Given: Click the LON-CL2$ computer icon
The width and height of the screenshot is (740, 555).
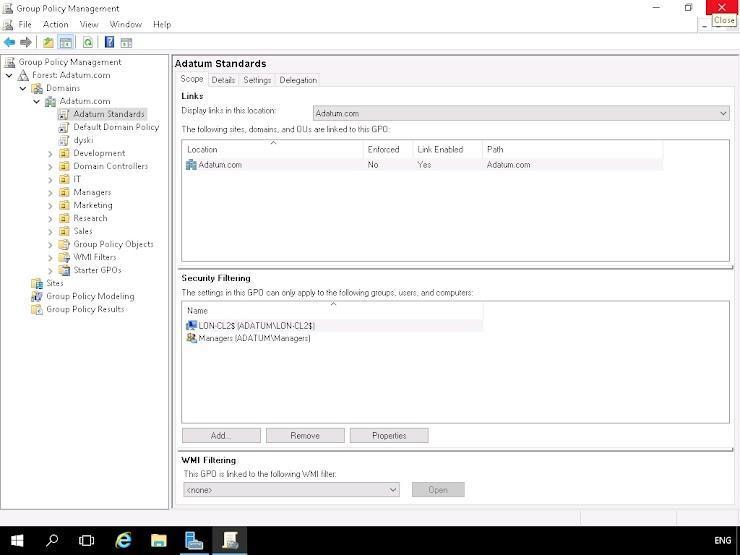Looking at the screenshot, I should click(191, 325).
